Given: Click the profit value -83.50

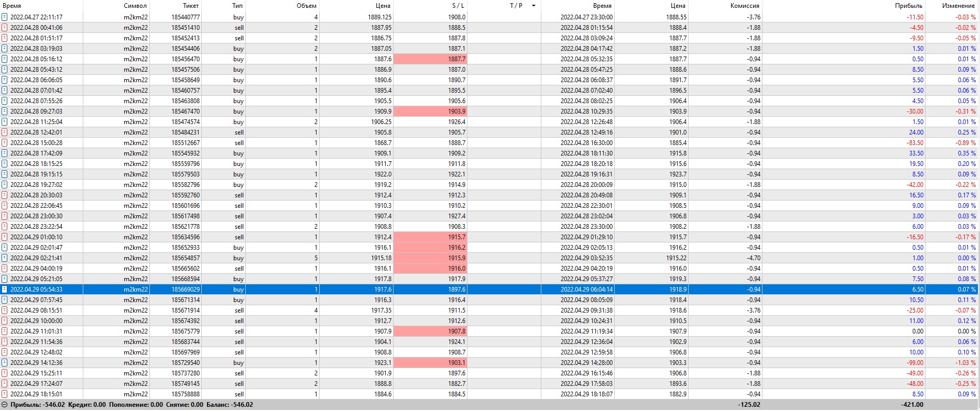Looking at the screenshot, I should [915, 143].
